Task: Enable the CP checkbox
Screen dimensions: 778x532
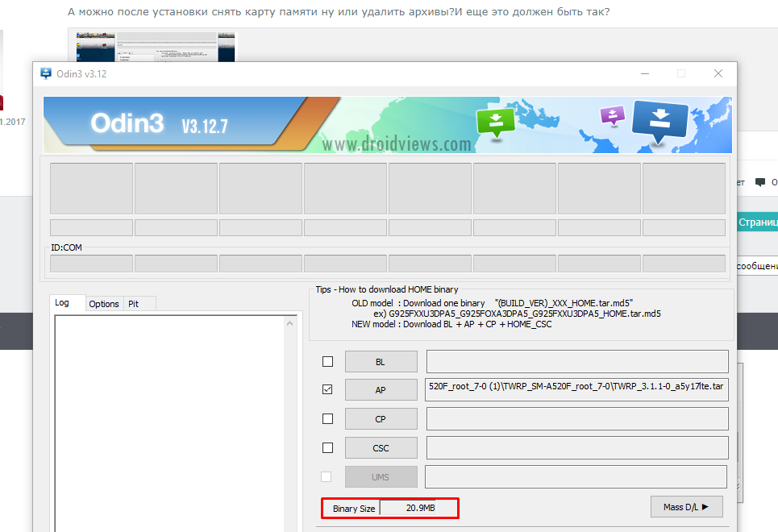Action: [327, 419]
